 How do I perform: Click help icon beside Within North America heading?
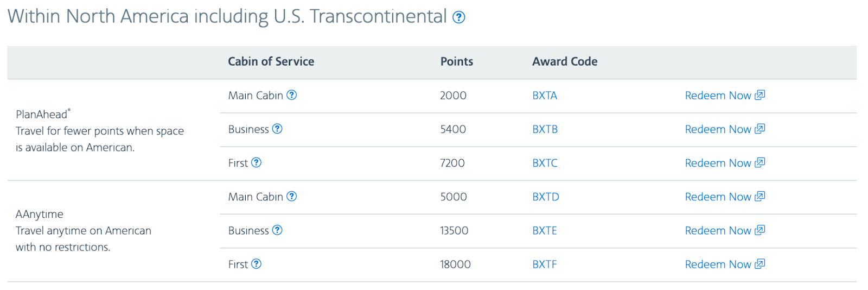tap(458, 17)
